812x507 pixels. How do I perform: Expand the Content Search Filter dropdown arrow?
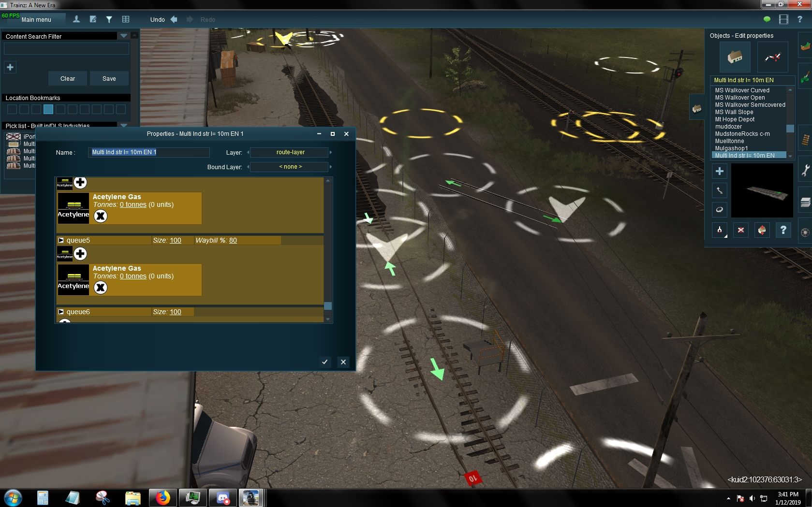[x=124, y=36]
